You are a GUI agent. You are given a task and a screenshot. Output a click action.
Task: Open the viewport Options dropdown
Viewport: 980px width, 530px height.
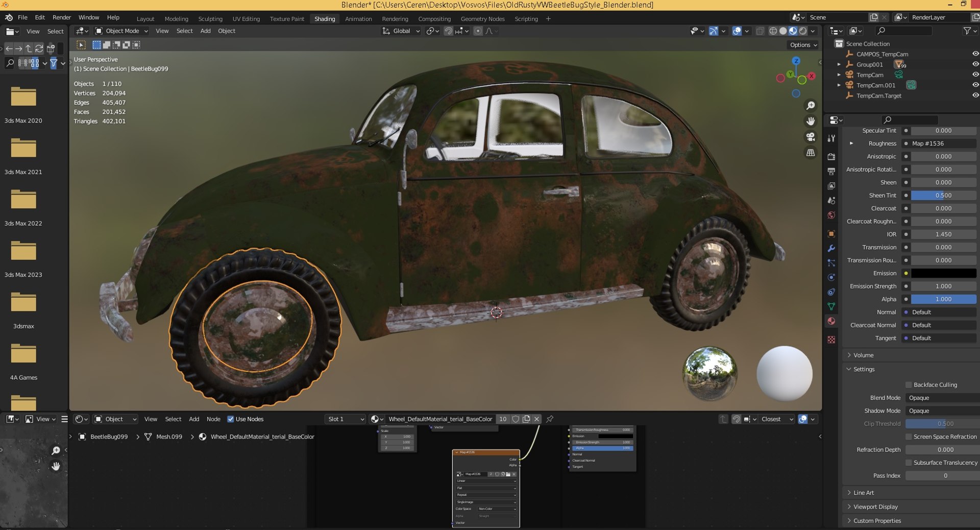point(803,45)
